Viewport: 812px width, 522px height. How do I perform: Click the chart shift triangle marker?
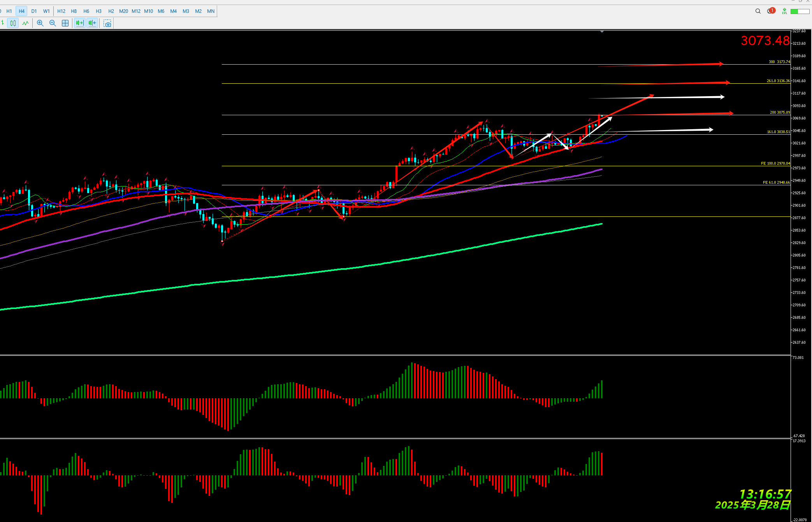point(602,32)
